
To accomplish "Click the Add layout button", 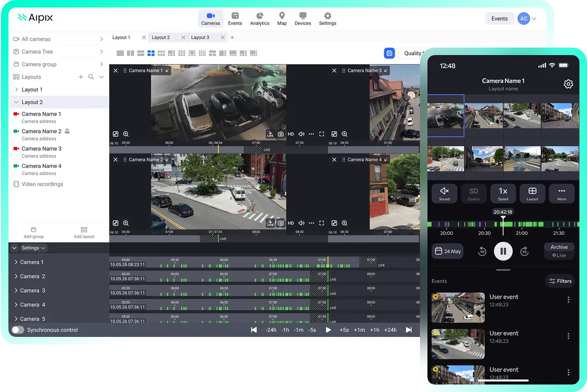I will point(84,232).
